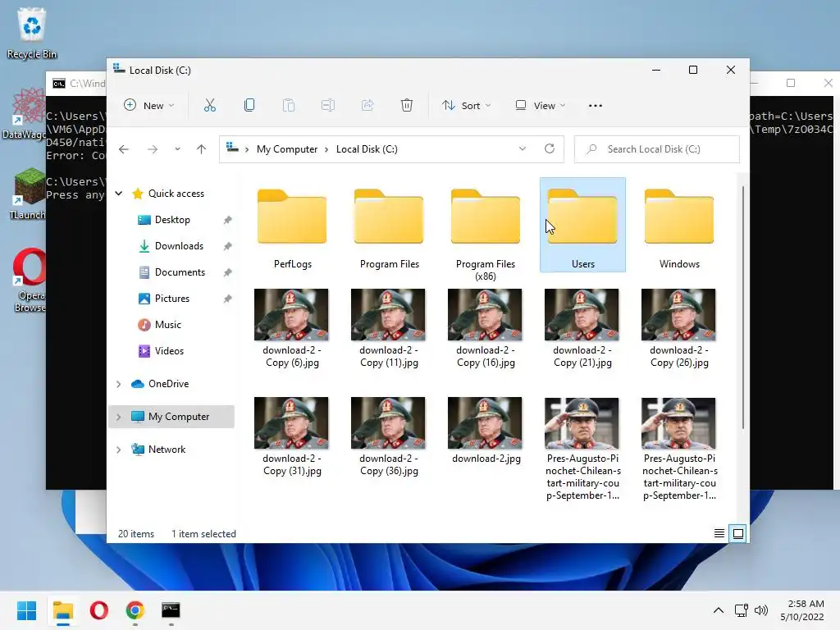840x630 pixels.
Task: Go back with the left arrow
Action: (124, 149)
